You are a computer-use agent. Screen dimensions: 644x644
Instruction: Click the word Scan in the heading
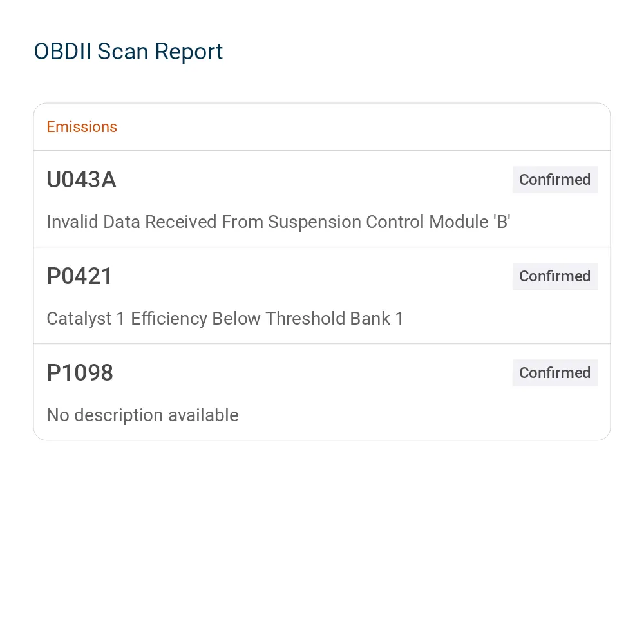(x=123, y=52)
